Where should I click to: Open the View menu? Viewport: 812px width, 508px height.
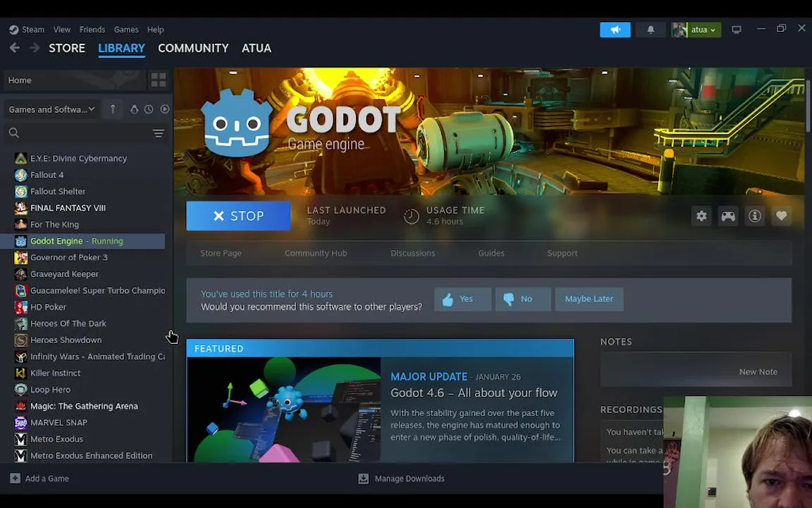coord(61,30)
